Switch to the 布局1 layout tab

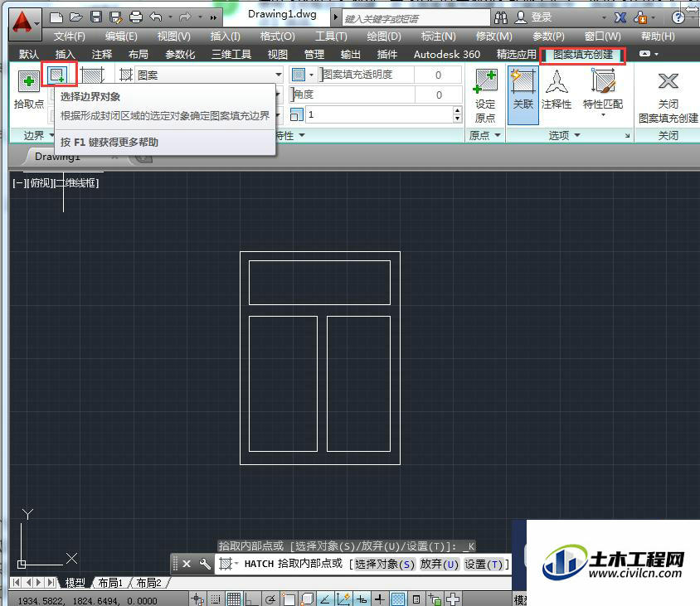(109, 583)
